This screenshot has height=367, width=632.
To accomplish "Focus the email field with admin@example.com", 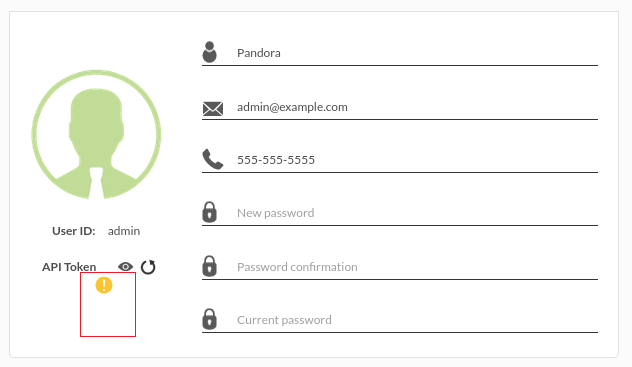I will point(417,107).
